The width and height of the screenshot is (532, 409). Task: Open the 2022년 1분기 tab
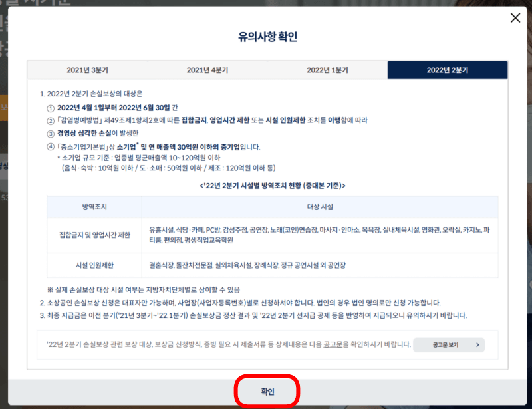tap(328, 69)
